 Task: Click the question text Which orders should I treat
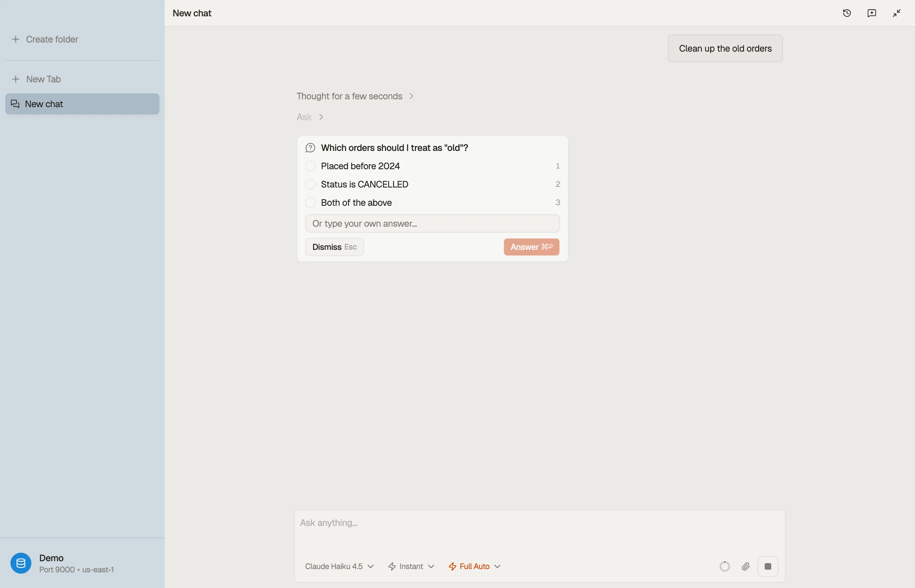point(394,148)
